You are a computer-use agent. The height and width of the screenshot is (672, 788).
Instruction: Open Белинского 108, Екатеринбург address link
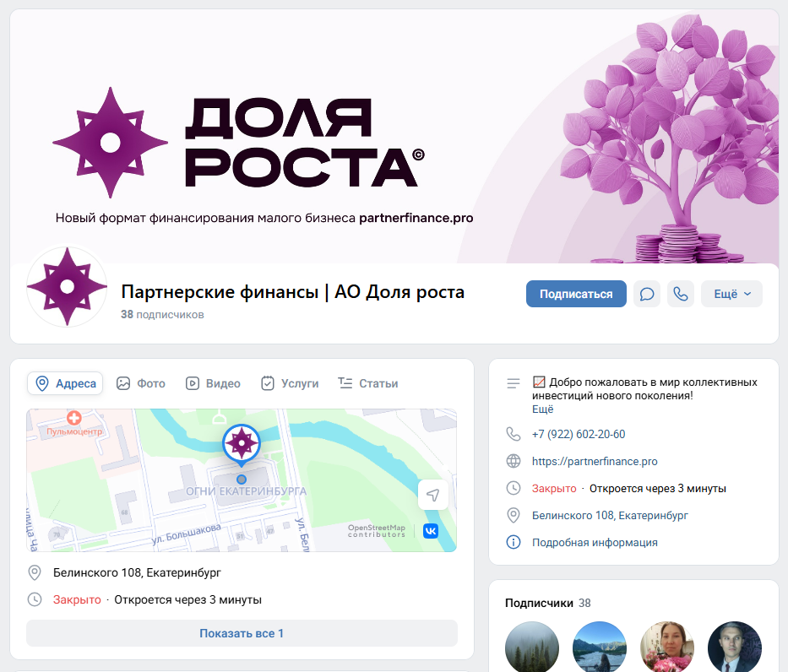point(610,516)
